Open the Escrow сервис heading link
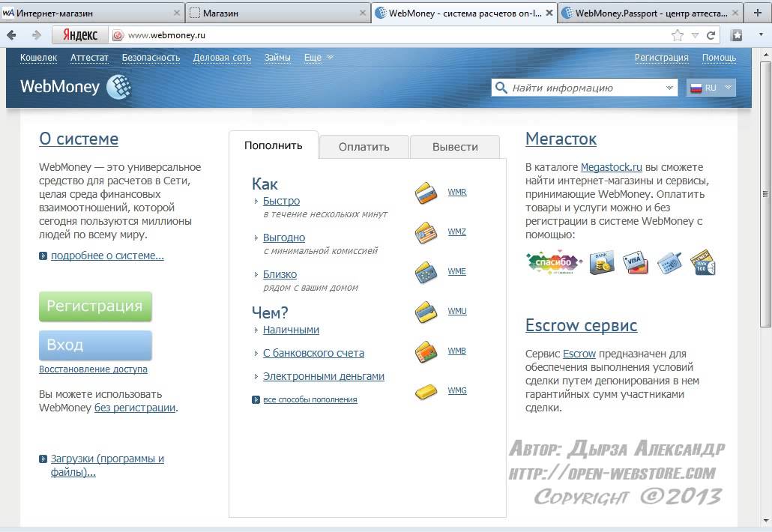772x532 pixels. [x=581, y=325]
